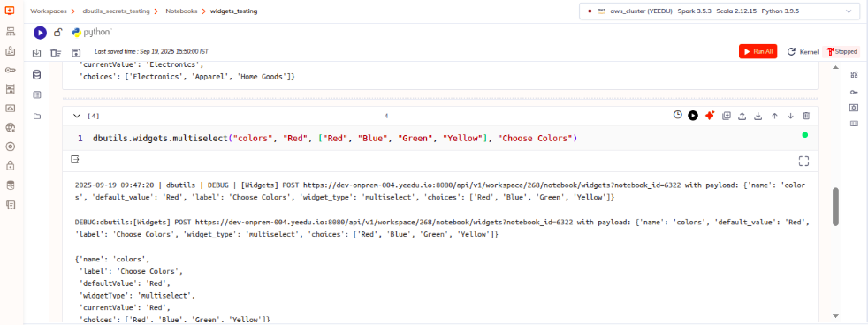Viewport: 868px width, 325px height.
Task: Click the Yeedu logo icon at top-left
Action: pos(10,11)
